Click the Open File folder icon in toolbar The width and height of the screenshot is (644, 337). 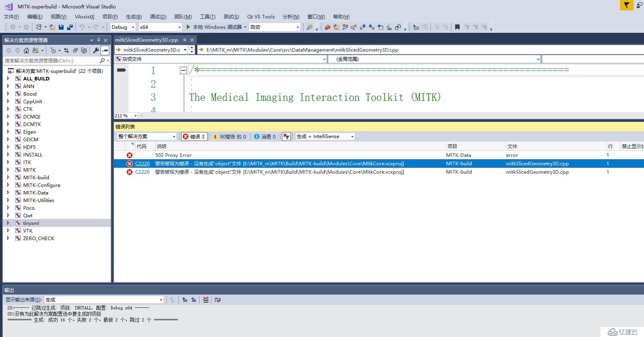click(x=52, y=27)
